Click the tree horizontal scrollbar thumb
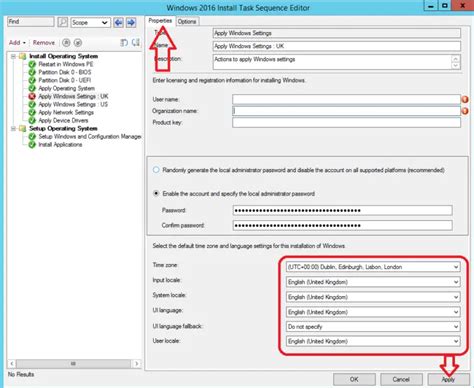474x388 pixels. tap(73, 364)
